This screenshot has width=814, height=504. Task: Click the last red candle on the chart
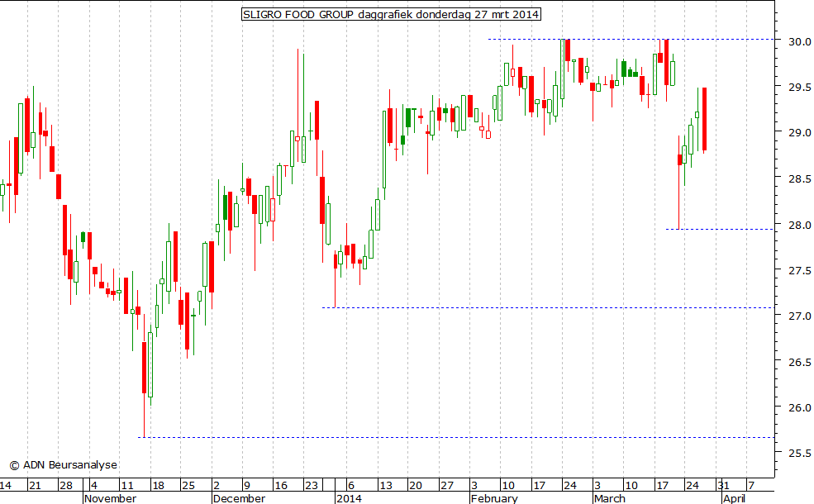(x=704, y=119)
